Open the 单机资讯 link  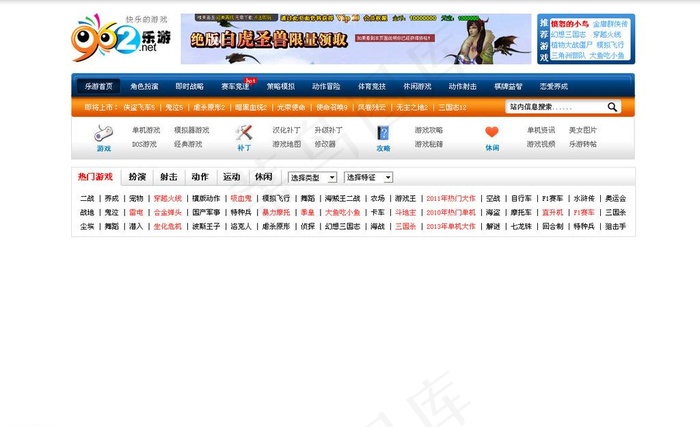click(541, 130)
